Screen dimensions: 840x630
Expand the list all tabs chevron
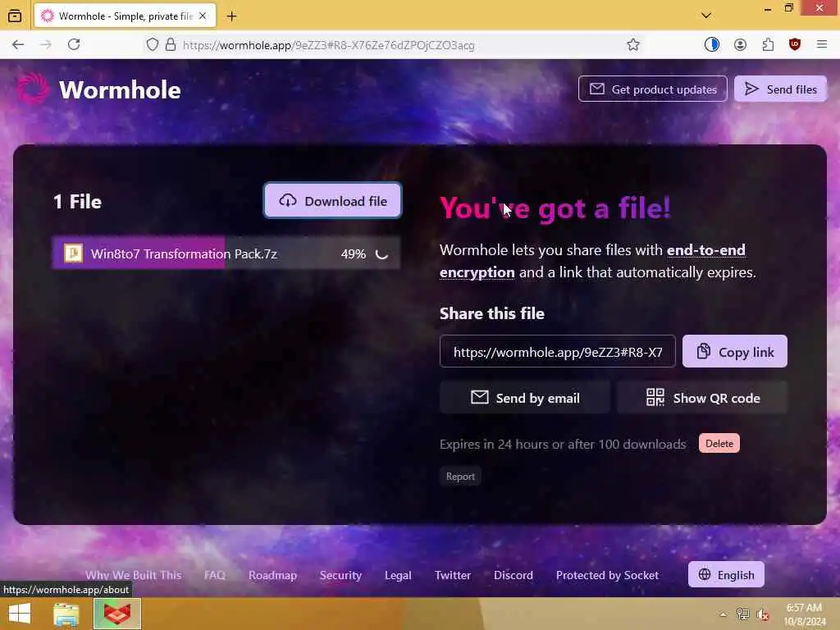(706, 16)
